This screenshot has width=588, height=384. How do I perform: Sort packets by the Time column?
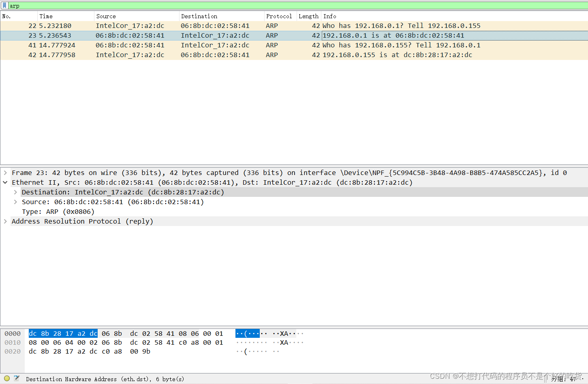pos(66,16)
